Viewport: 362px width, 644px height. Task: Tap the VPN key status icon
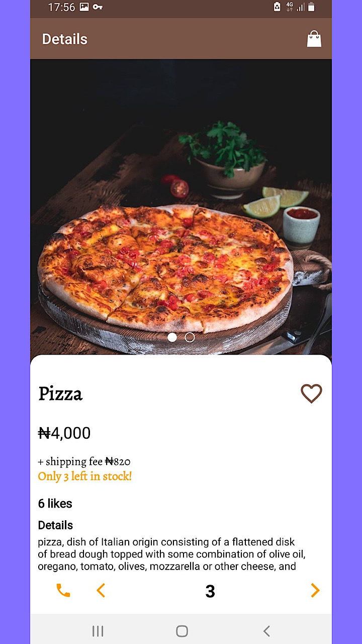(x=98, y=7)
